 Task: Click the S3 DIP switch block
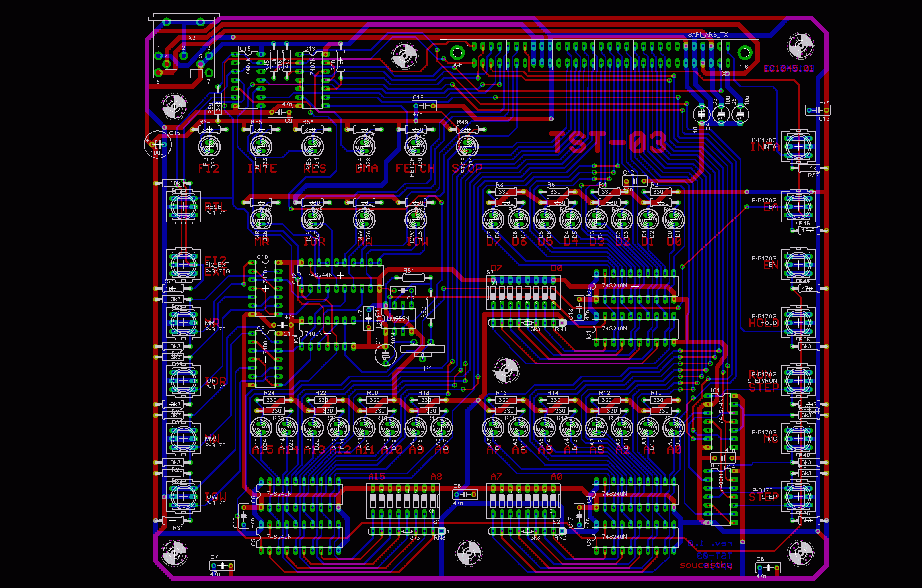[x=523, y=293]
